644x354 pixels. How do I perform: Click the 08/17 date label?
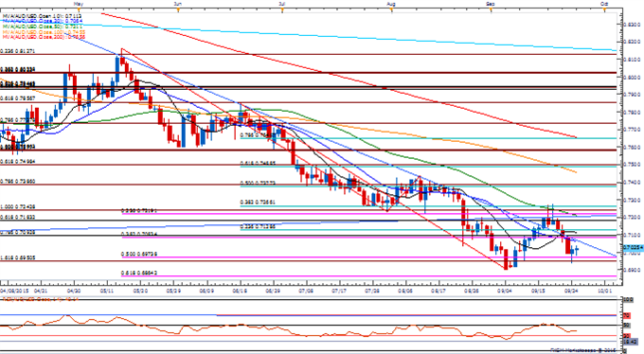point(438,290)
